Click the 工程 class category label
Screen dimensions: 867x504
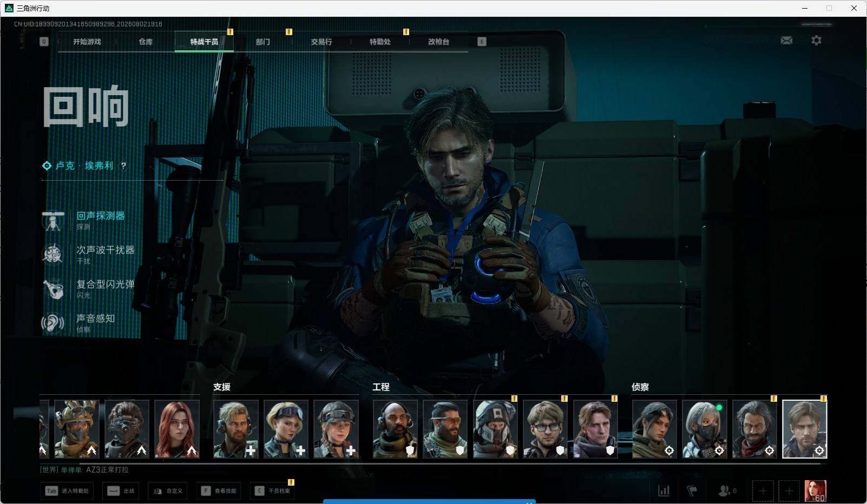click(381, 387)
